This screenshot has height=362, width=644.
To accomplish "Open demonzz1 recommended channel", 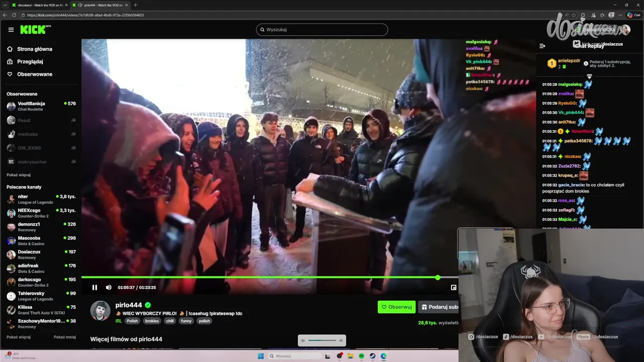I will click(41, 227).
